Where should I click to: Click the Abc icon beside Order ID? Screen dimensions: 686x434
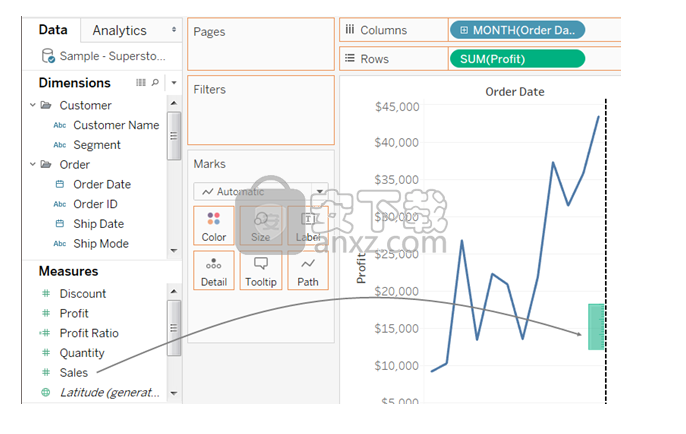click(60, 204)
